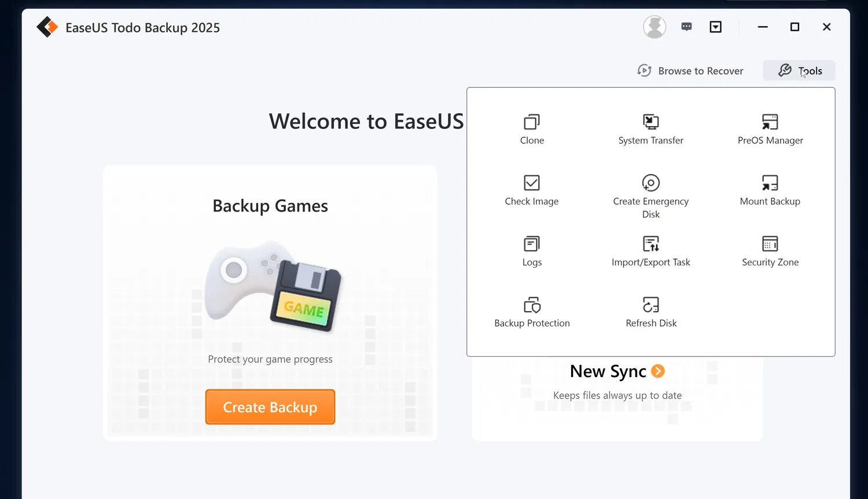Select the Mount Backup label
This screenshot has width=868, height=499.
(x=770, y=201)
